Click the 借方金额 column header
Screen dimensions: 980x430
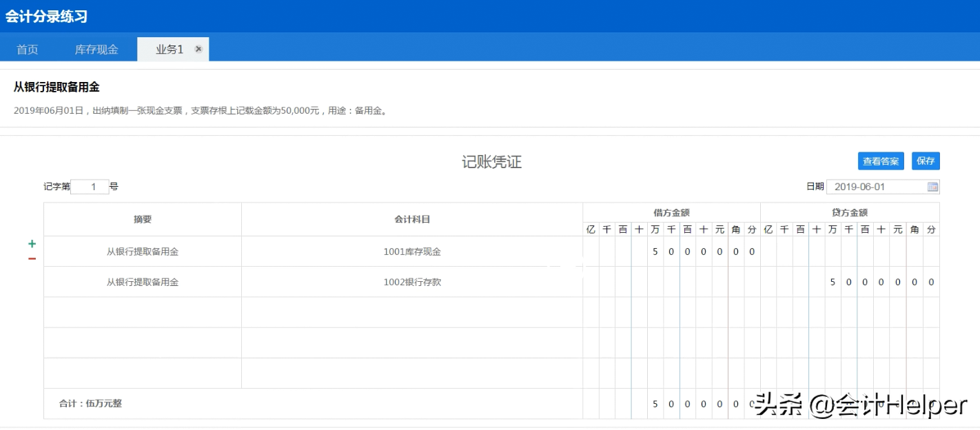click(671, 212)
